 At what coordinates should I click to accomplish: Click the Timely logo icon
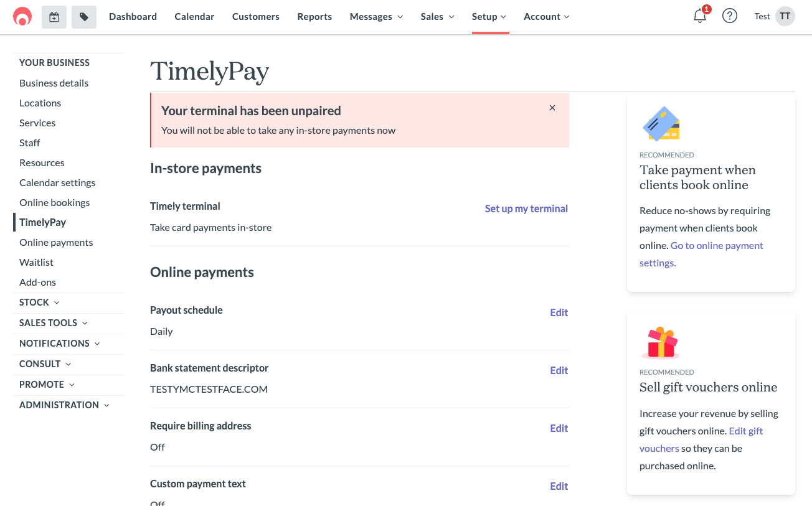tap(22, 17)
